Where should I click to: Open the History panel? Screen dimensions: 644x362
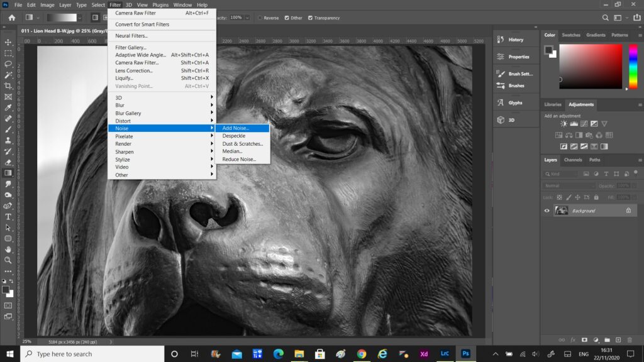click(516, 39)
